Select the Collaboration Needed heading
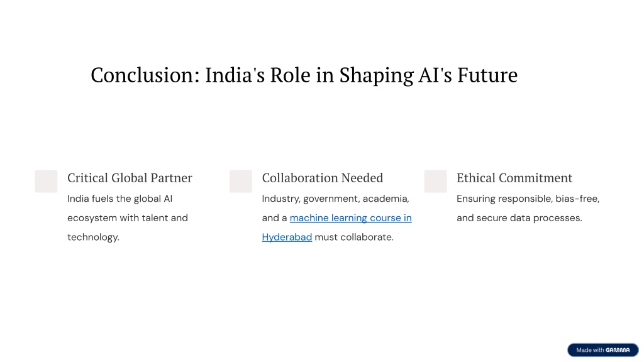This screenshot has width=644, height=362. [323, 178]
